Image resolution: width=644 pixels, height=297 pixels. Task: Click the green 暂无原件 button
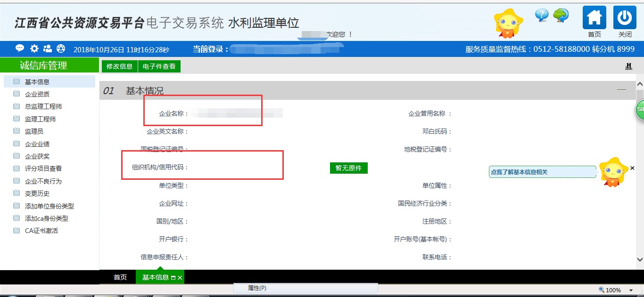point(348,168)
